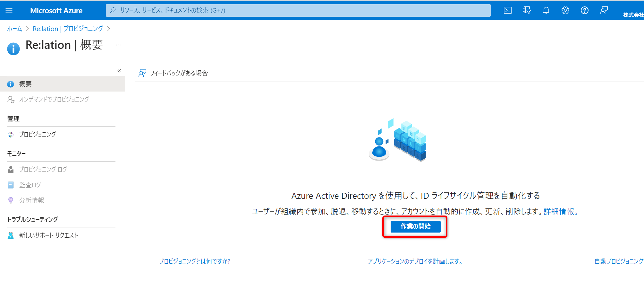Click the 作業の開始 button
Viewport: 644px width, 300px height.
pyautogui.click(x=415, y=227)
